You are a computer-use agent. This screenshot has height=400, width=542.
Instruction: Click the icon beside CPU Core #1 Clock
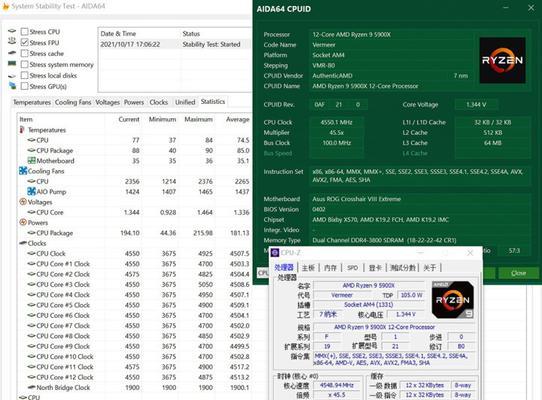31,263
